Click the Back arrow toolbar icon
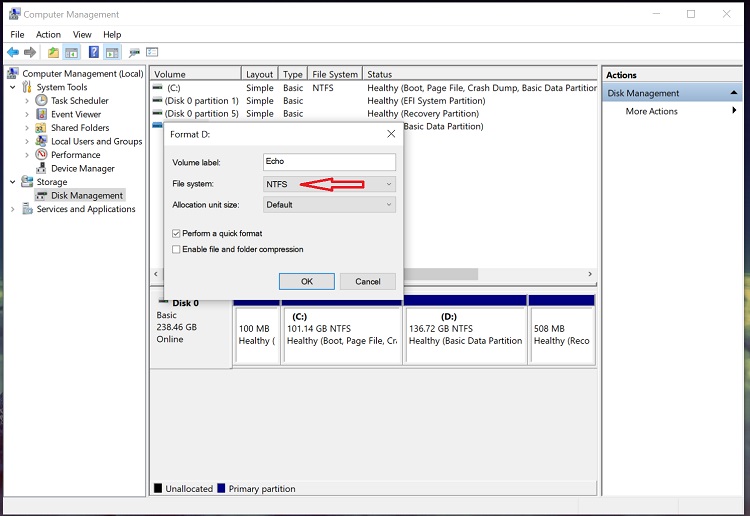 (12, 52)
